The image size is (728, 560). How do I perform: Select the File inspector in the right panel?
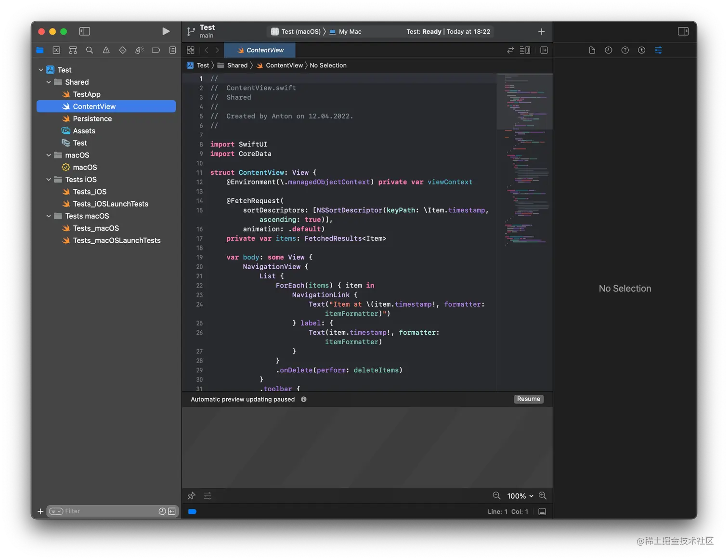click(592, 50)
